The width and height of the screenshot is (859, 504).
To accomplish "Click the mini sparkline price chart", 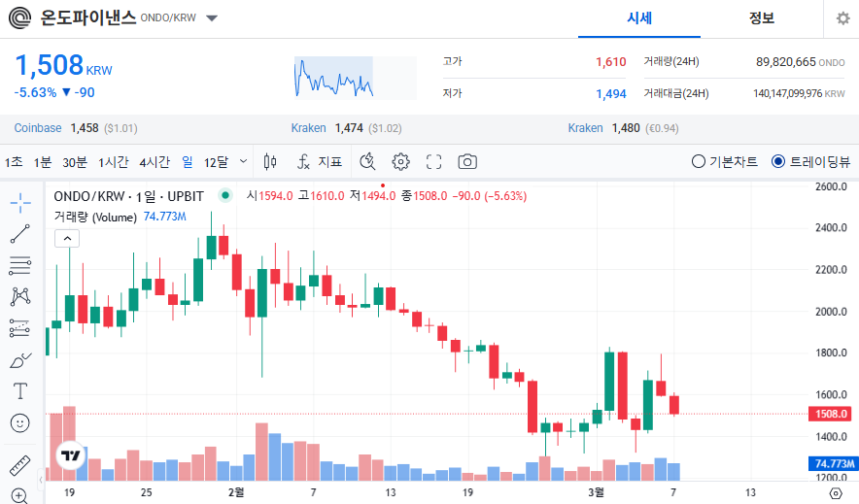I will (356, 77).
